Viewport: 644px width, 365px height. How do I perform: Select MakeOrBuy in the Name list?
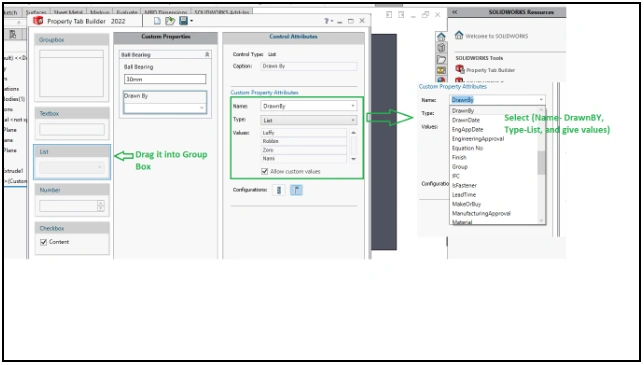[x=466, y=204]
